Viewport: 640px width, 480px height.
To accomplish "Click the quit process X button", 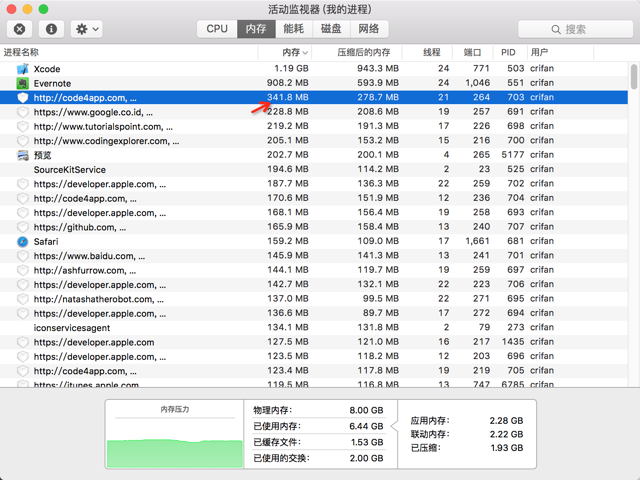I will click(x=19, y=29).
